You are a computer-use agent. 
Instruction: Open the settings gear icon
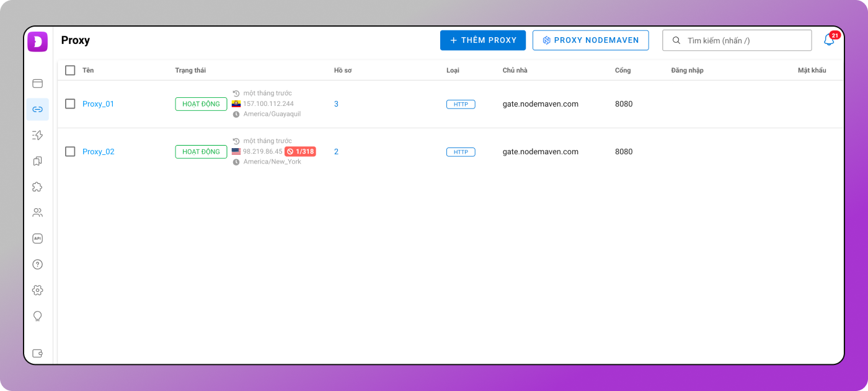click(x=37, y=290)
